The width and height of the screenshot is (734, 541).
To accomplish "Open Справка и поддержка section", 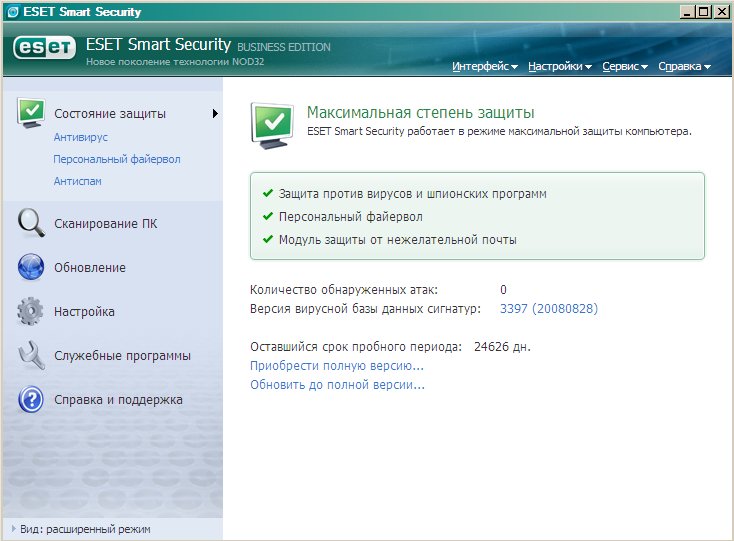I will pyautogui.click(x=118, y=400).
